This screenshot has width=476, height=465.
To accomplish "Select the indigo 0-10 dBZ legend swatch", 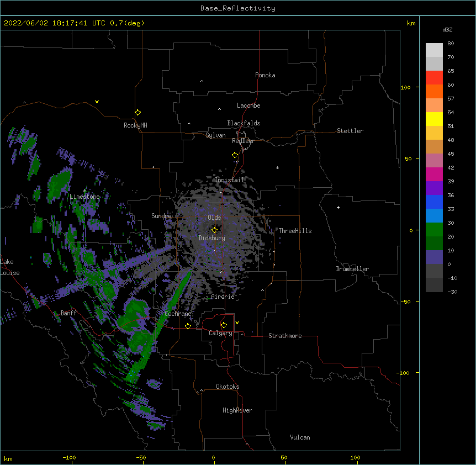I will (434, 257).
